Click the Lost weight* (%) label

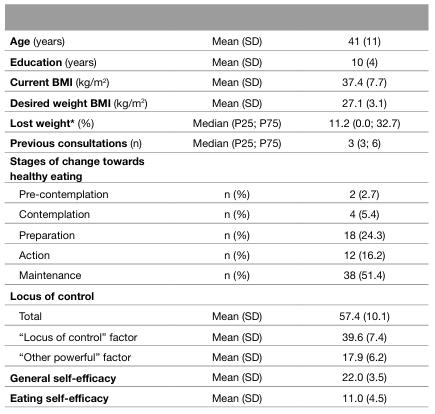pyautogui.click(x=52, y=123)
